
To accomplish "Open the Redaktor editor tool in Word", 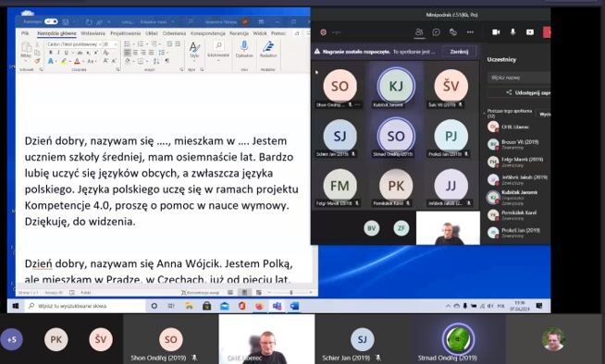I will [268, 49].
